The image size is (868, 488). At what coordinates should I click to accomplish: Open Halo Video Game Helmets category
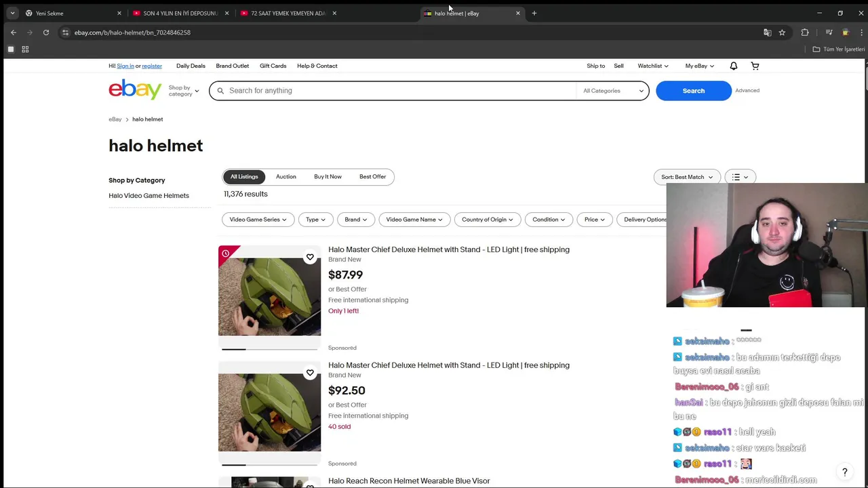(149, 196)
